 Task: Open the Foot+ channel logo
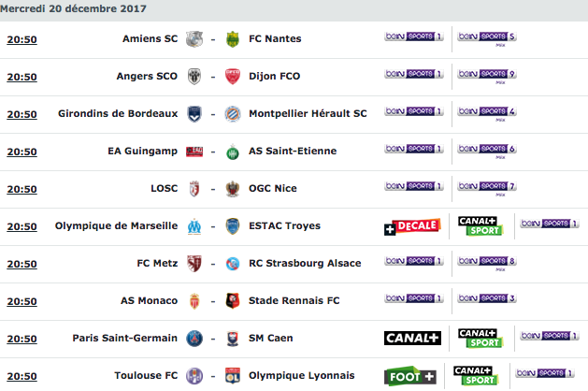[x=410, y=376]
